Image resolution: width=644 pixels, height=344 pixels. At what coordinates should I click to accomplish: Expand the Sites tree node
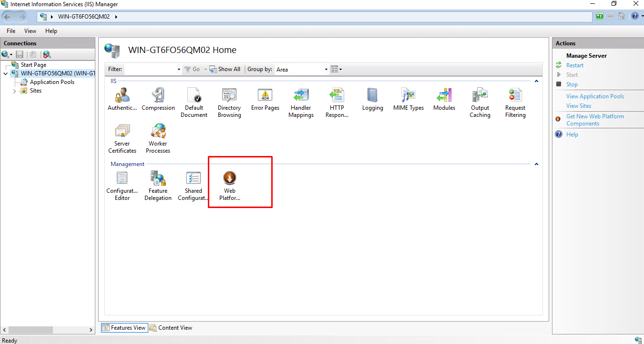[15, 91]
